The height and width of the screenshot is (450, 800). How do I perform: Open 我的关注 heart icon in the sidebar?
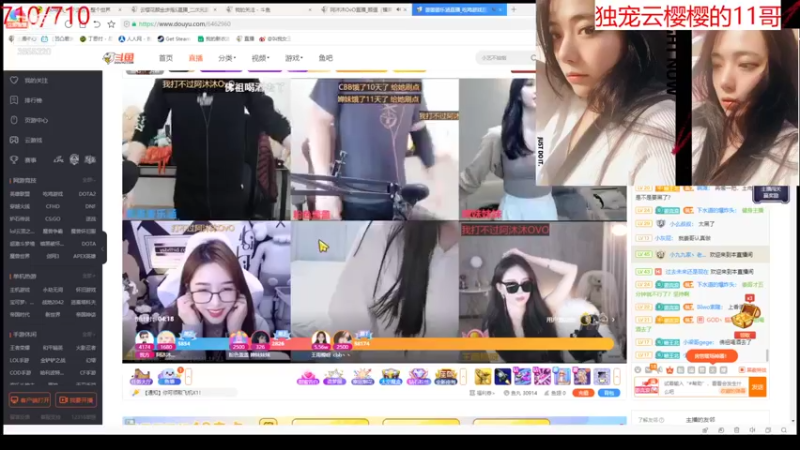click(14, 80)
